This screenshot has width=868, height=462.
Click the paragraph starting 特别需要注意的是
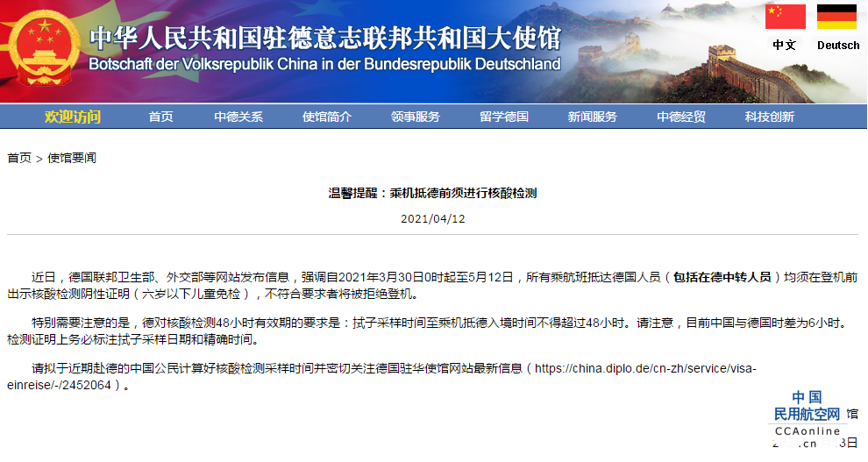coord(427,331)
